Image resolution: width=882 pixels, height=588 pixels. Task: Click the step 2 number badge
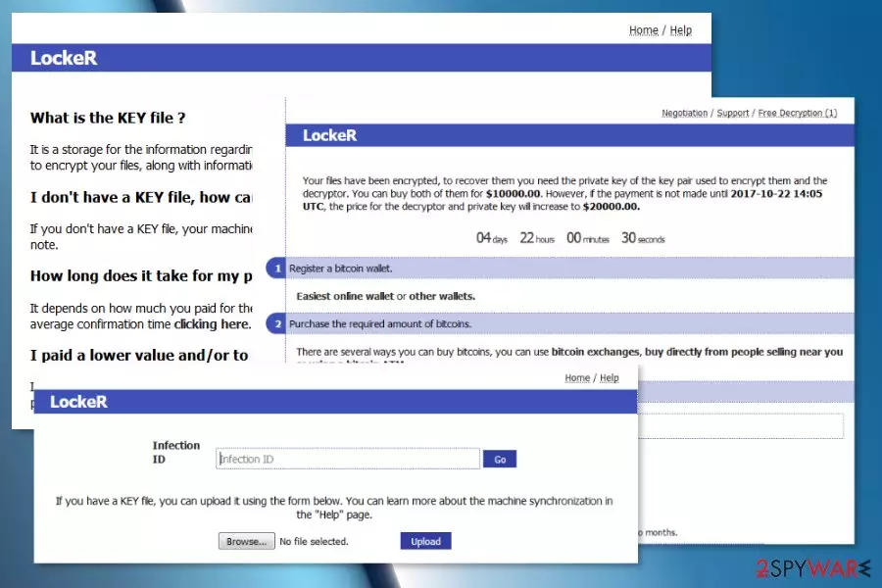tap(276, 323)
